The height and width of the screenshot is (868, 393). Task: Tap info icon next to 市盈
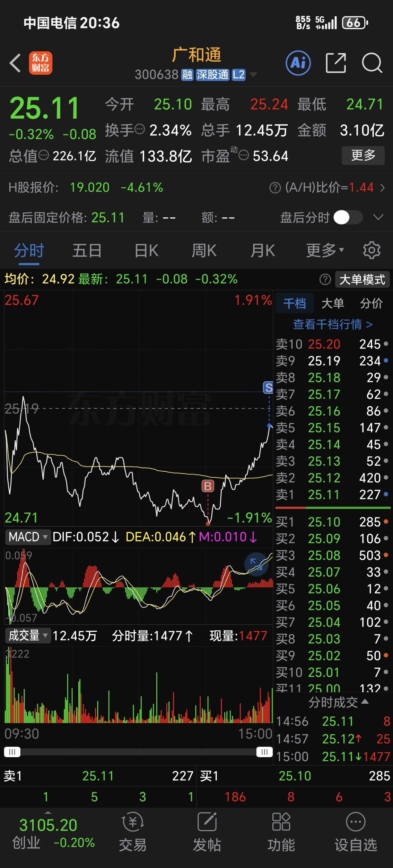(243, 155)
